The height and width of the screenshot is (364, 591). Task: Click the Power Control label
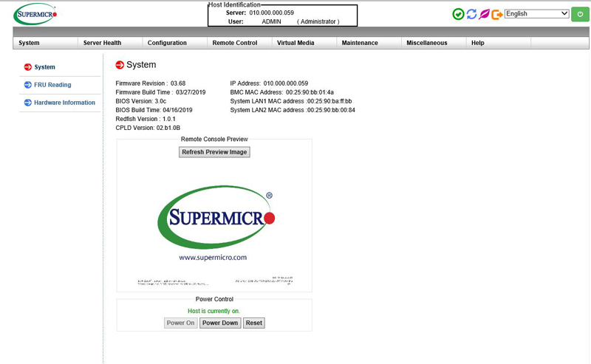click(x=214, y=299)
